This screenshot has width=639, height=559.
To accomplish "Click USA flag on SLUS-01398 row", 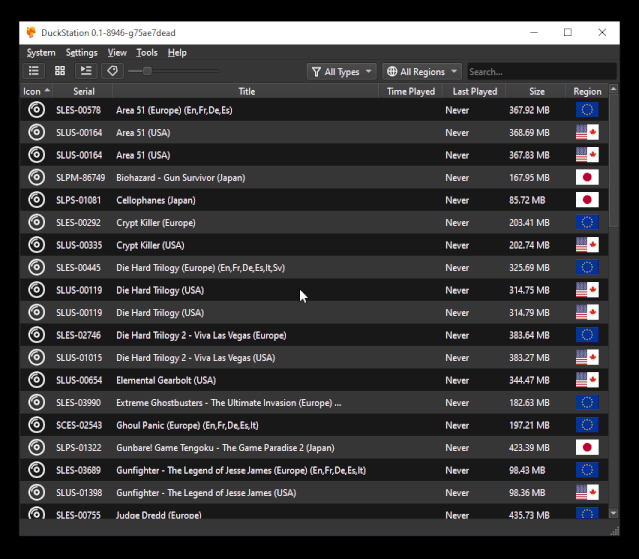I will click(587, 493).
